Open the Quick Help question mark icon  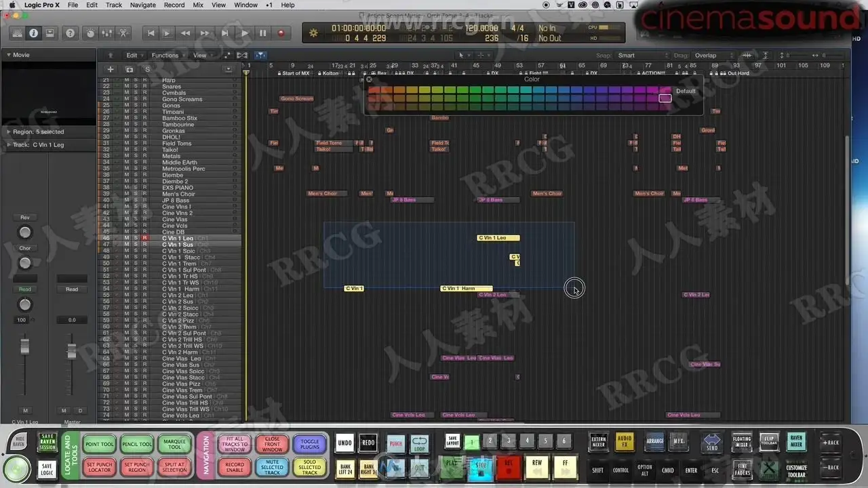[70, 33]
